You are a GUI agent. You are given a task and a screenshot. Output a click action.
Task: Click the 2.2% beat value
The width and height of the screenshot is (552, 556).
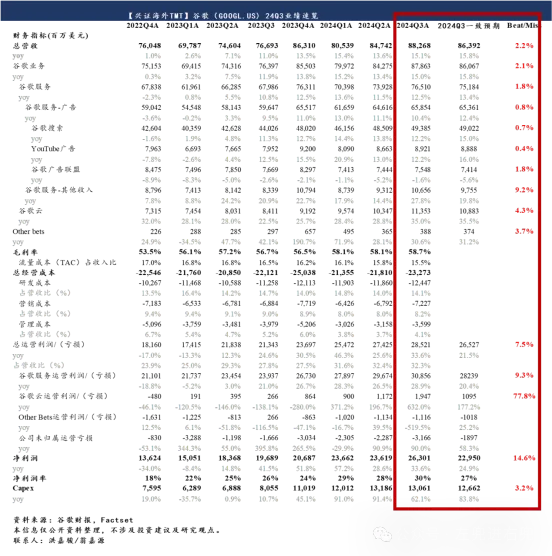524,46
